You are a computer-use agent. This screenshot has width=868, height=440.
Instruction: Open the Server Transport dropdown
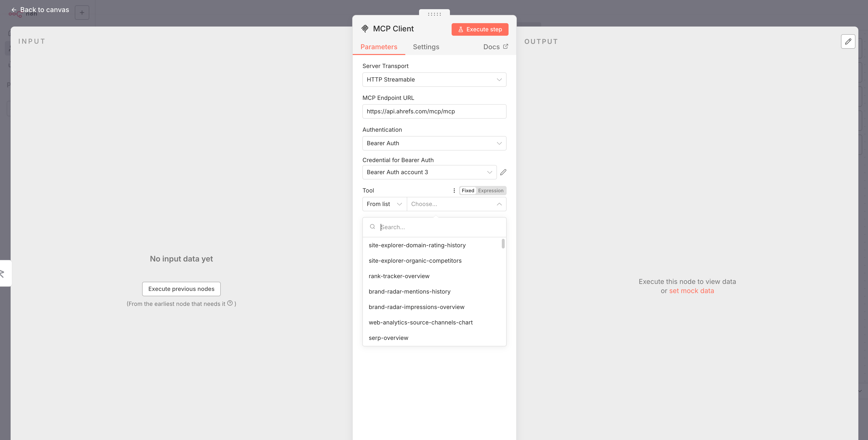[x=434, y=80]
